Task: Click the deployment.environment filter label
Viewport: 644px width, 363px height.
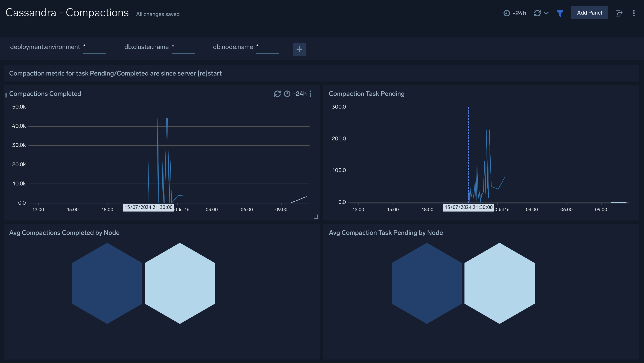Action: (45, 47)
